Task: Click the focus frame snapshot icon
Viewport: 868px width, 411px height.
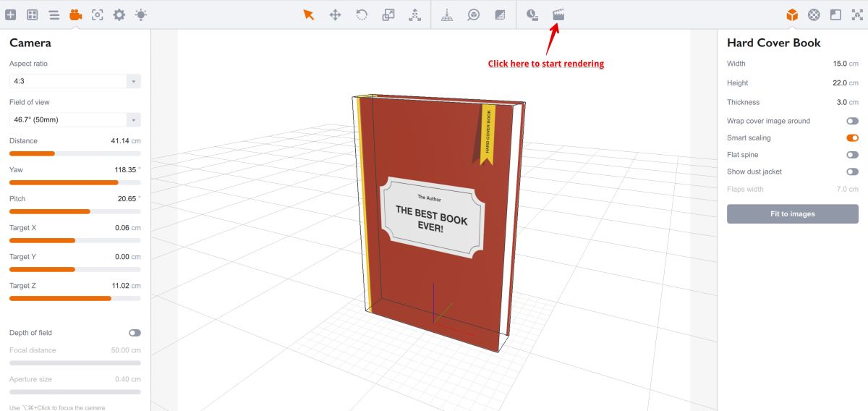Action: pyautogui.click(x=98, y=14)
